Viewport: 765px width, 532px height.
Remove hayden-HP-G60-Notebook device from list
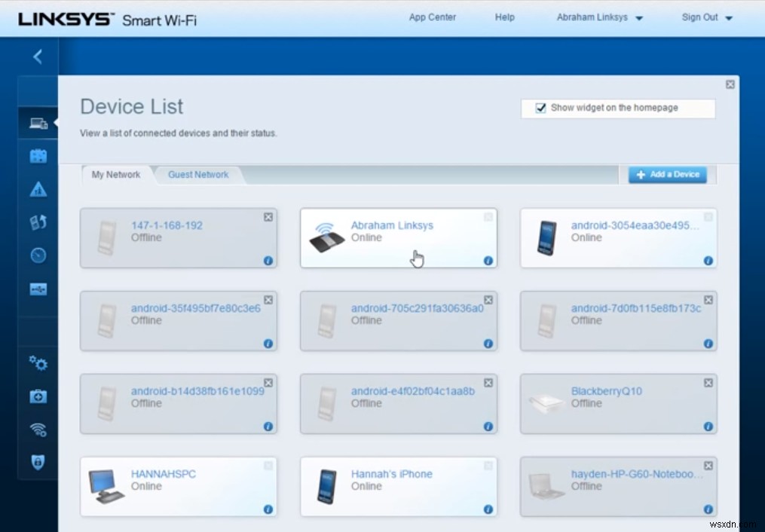click(708, 466)
